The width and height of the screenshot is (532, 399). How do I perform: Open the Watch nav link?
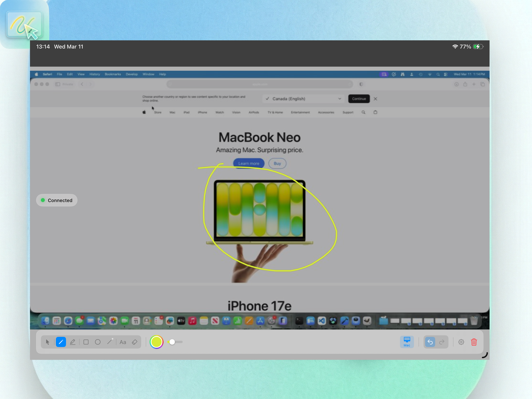click(220, 112)
